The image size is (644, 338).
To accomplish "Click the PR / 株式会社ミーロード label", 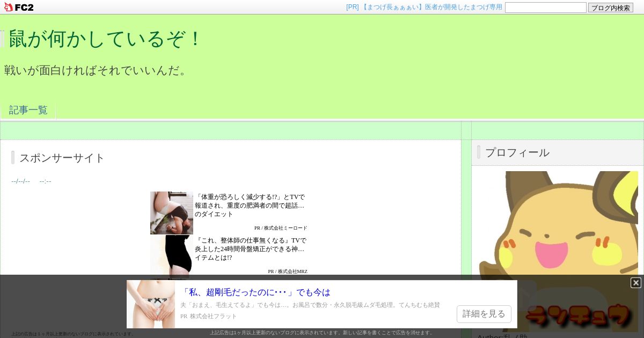I will click(x=281, y=228).
